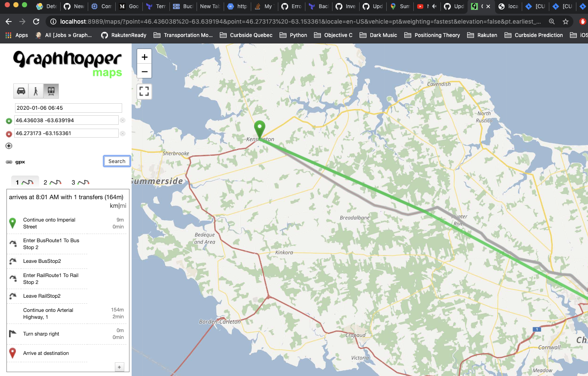Click the link icon beside gpx

tap(9, 162)
